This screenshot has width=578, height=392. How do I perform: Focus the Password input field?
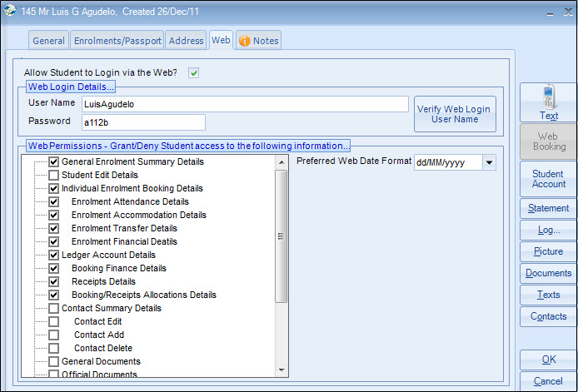coord(142,122)
